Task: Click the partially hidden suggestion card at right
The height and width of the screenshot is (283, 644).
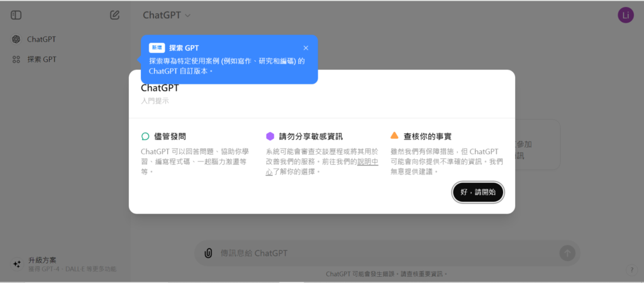Action: tap(538, 150)
